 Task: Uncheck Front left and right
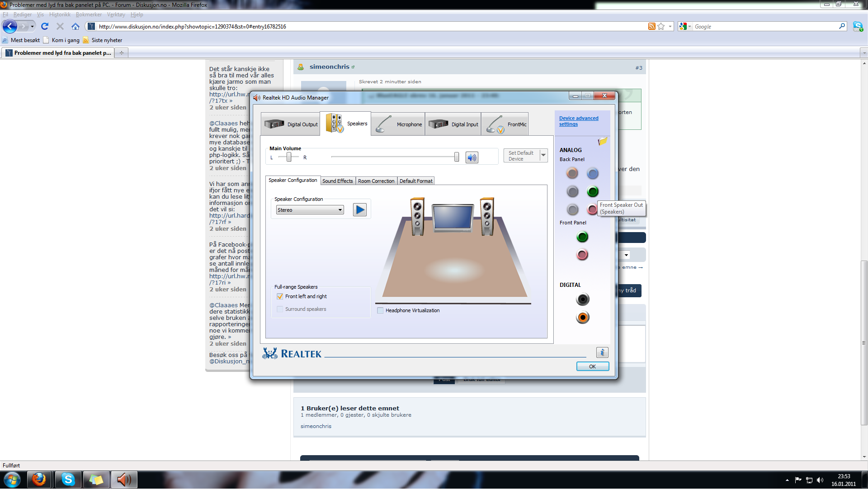(280, 296)
